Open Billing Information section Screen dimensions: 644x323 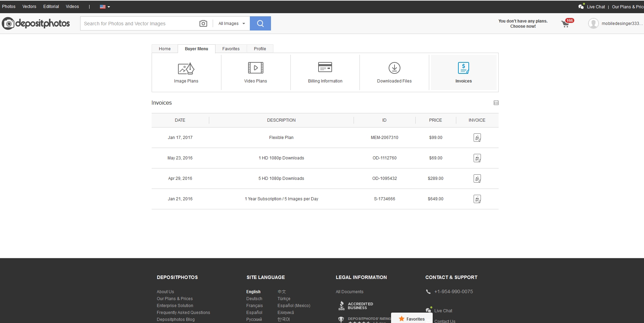pos(325,73)
